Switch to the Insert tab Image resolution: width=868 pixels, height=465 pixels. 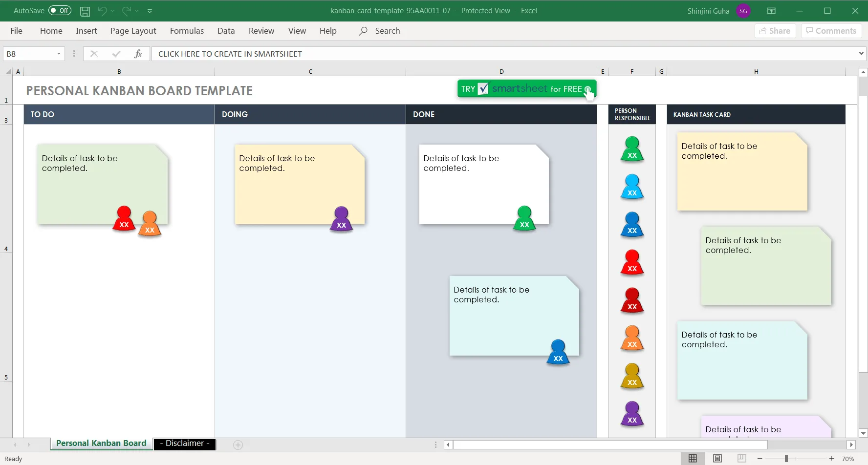click(87, 31)
